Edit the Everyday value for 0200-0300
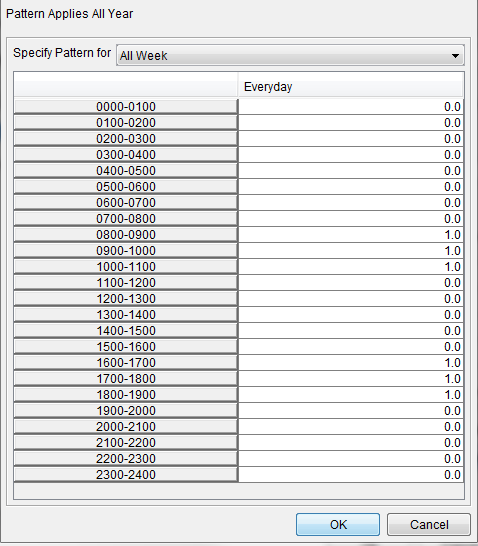Image resolution: width=478 pixels, height=546 pixels. coord(351,139)
